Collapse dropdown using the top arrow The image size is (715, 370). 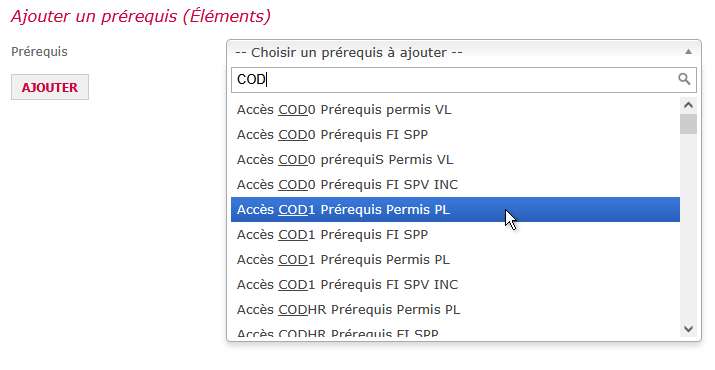(x=688, y=52)
